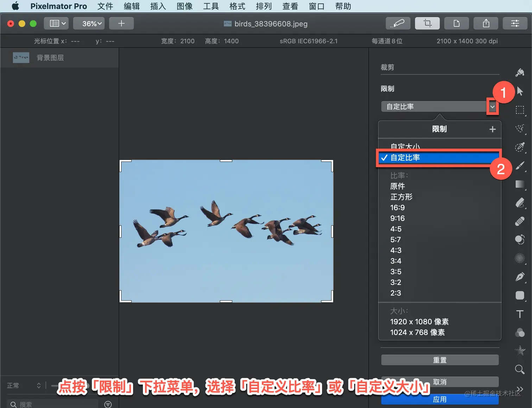
Task: Open the 插入 menu
Action: point(158,6)
